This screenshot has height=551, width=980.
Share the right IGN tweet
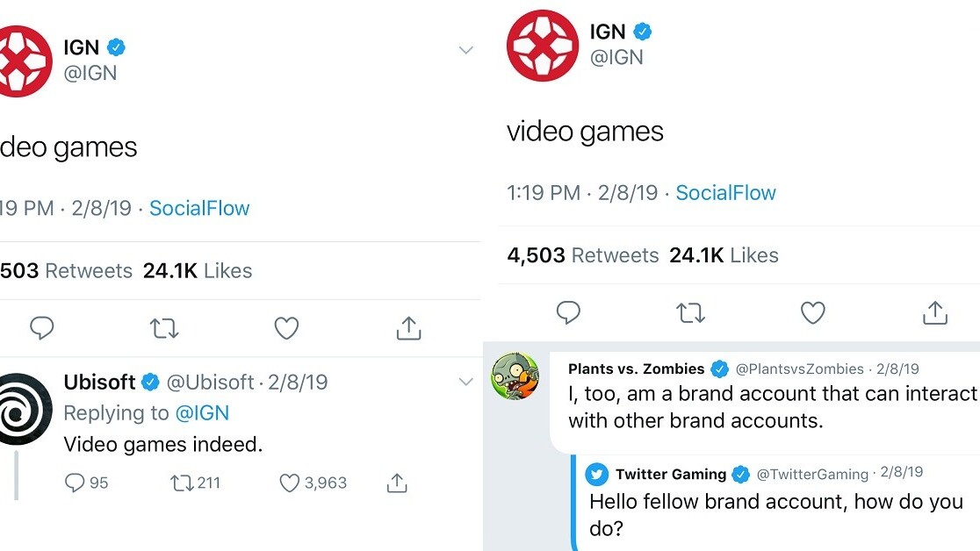(x=935, y=312)
